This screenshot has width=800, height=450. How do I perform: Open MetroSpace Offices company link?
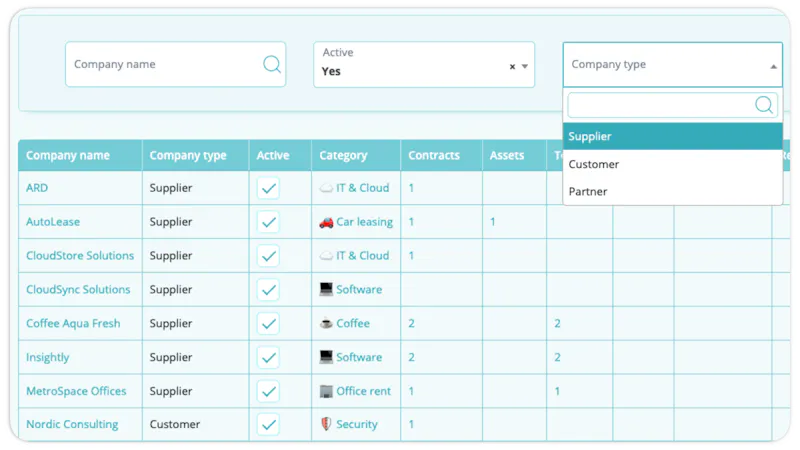[x=76, y=391]
